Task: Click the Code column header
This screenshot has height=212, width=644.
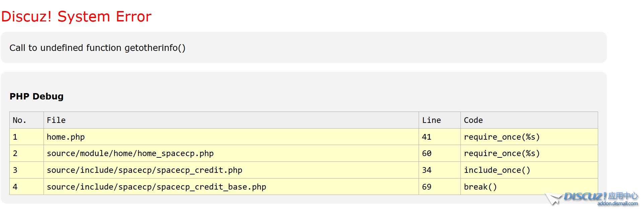Action: point(473,120)
